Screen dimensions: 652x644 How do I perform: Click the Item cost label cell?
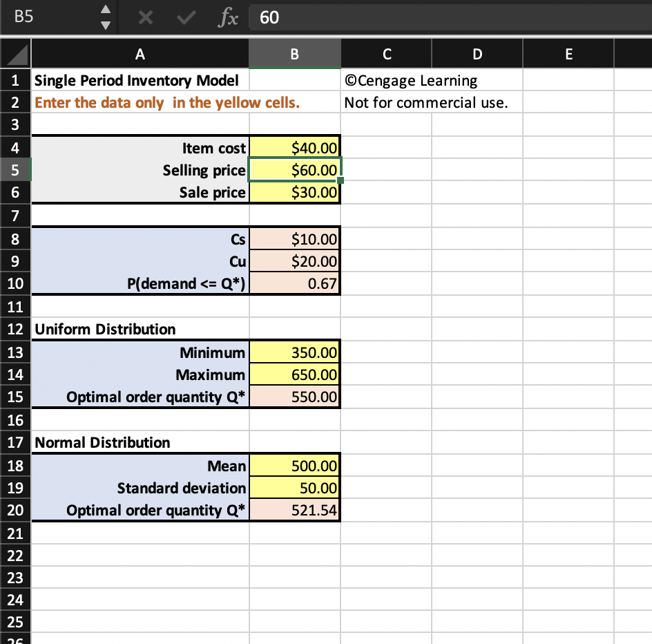[x=140, y=148]
